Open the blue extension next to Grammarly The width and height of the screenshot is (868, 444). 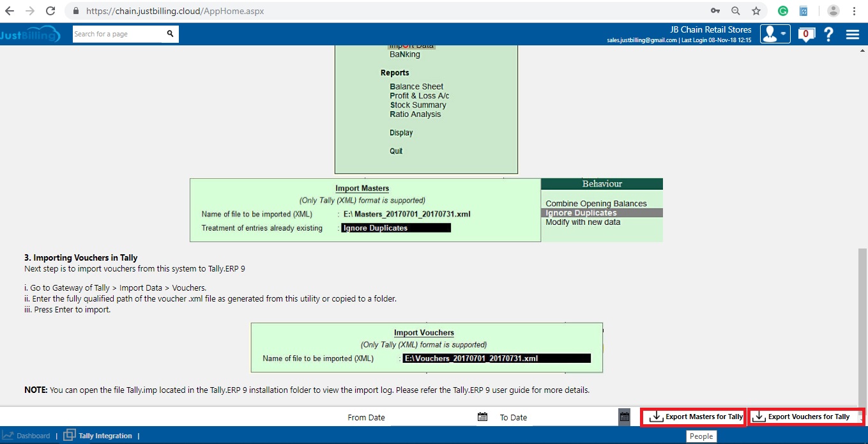[803, 11]
